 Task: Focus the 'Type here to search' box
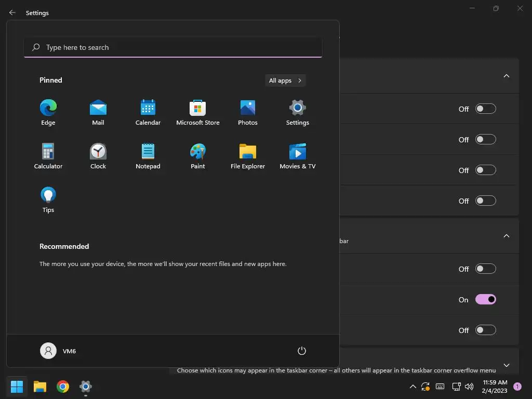pyautogui.click(x=173, y=47)
